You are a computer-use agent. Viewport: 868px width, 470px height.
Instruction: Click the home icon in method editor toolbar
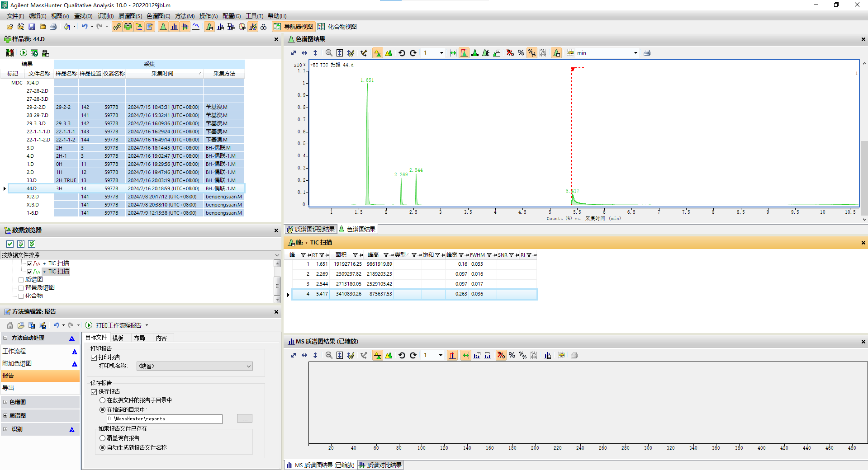pos(10,325)
